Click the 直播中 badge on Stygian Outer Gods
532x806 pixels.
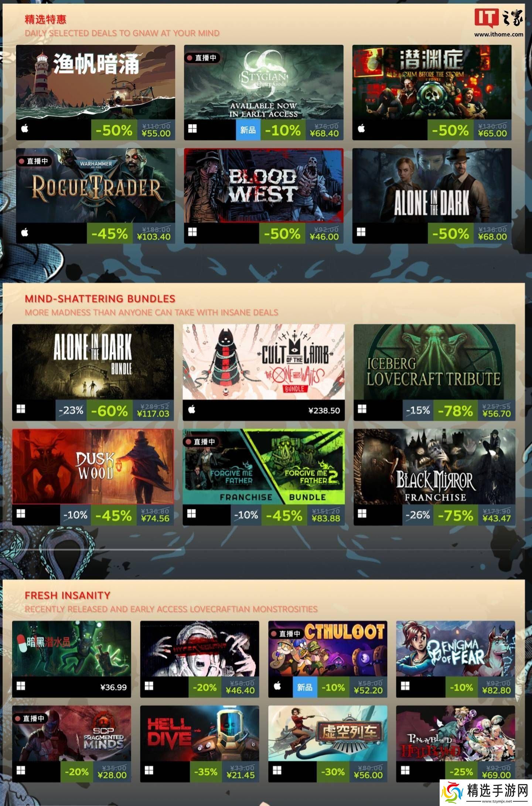pyautogui.click(x=202, y=58)
